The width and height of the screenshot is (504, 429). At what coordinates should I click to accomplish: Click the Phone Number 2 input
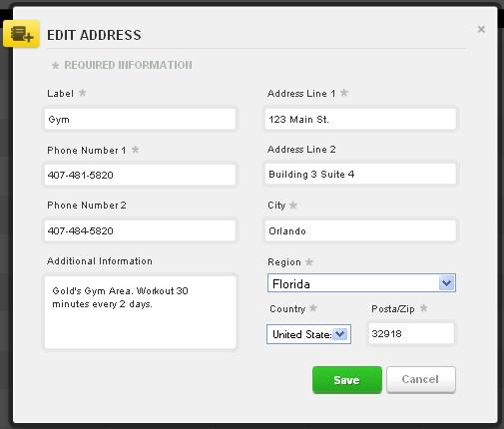point(140,230)
